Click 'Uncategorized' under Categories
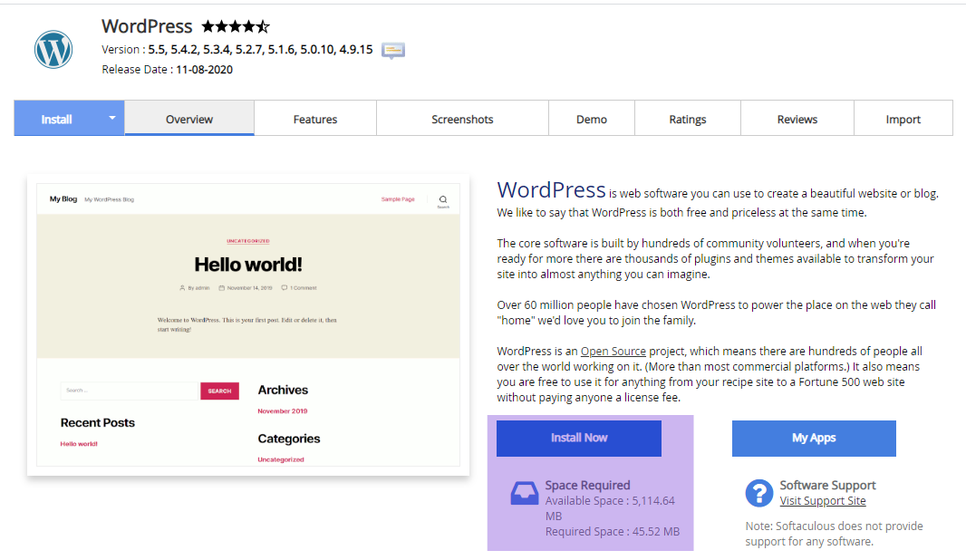 [281, 459]
